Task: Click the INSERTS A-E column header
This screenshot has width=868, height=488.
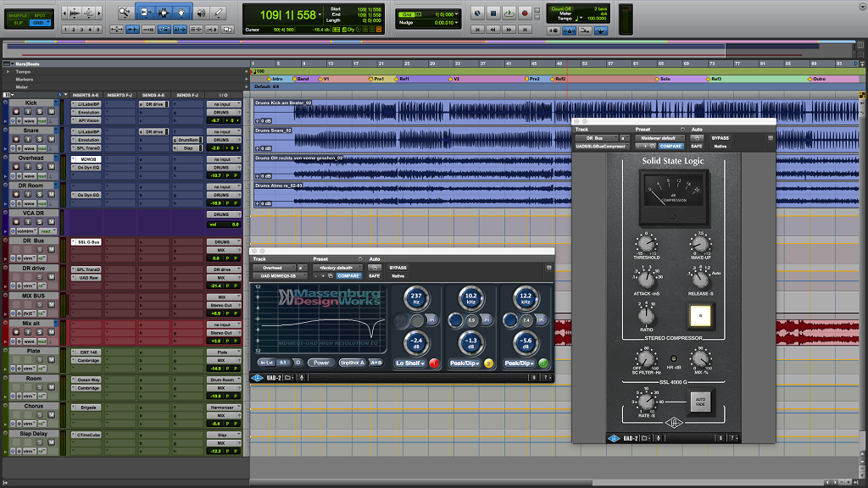Action: [86, 95]
